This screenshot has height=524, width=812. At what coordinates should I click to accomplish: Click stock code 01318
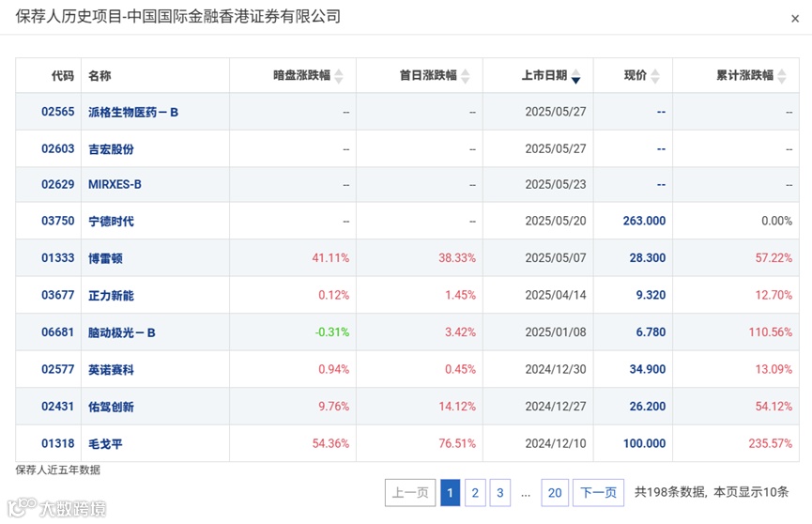tap(58, 443)
